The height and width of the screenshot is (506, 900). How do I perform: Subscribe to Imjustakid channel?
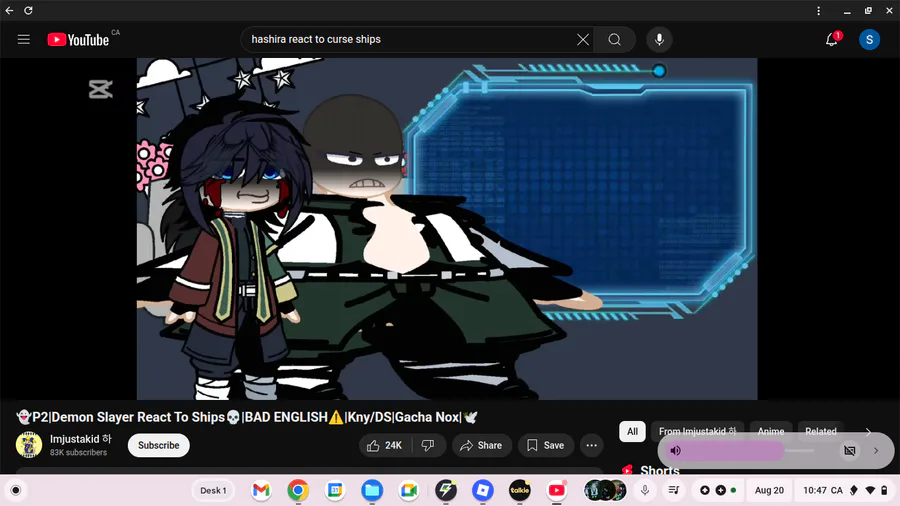point(158,445)
